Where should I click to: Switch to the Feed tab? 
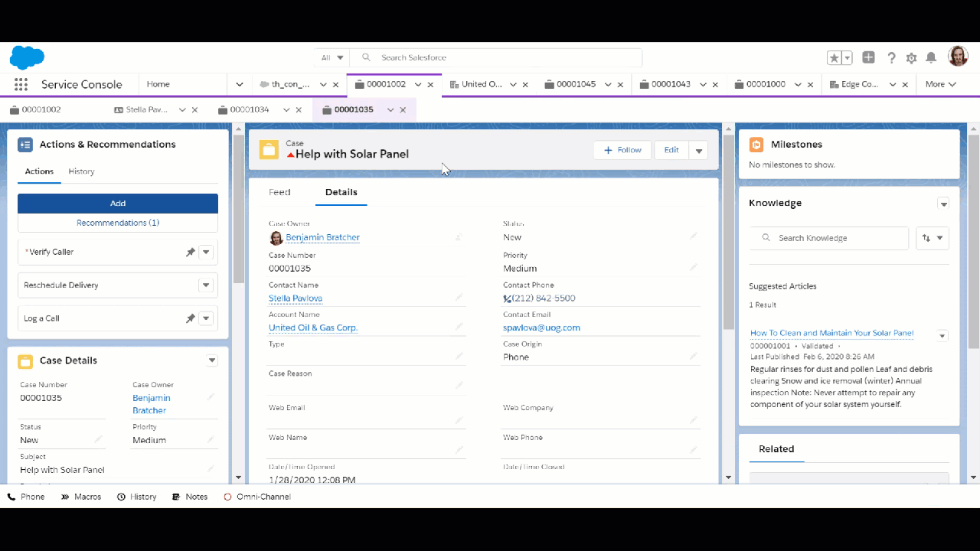click(x=279, y=192)
